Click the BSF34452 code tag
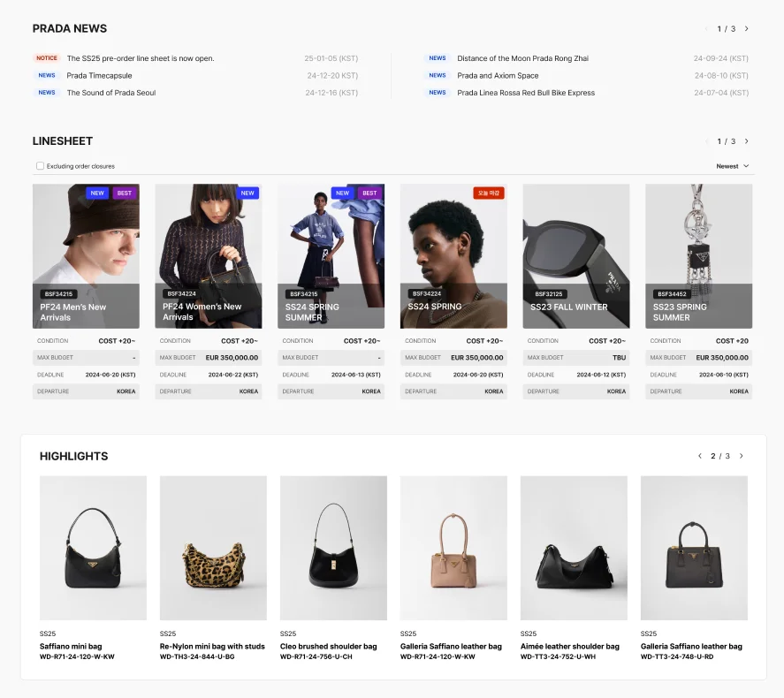The image size is (784, 698). [x=672, y=294]
